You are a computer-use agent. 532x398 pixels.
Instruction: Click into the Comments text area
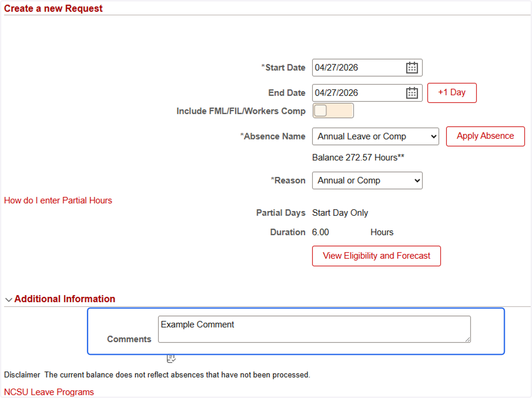[314, 329]
